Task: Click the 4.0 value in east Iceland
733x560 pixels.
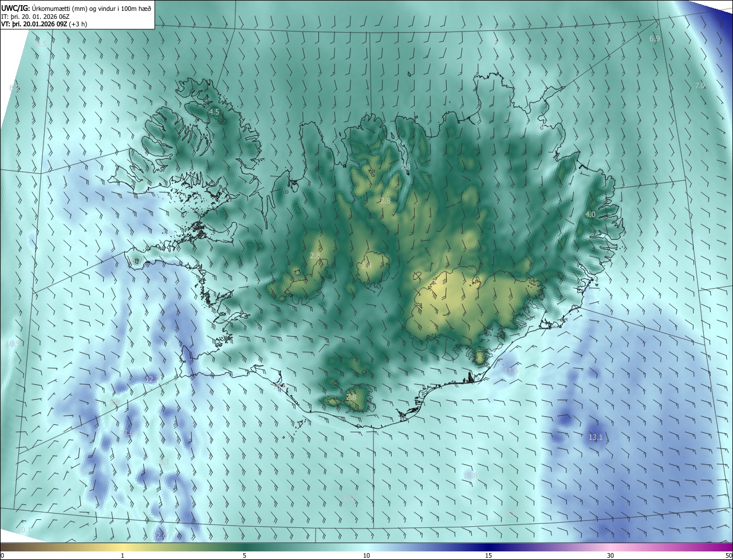Action: click(590, 214)
